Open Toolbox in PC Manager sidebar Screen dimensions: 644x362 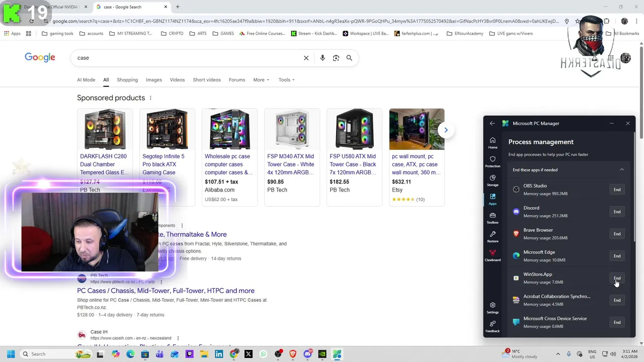(493, 218)
